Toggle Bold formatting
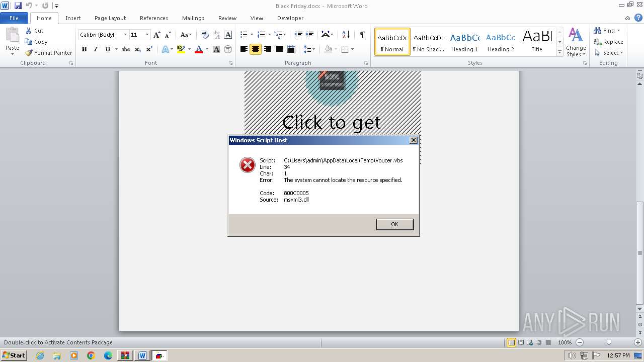 click(x=84, y=49)
